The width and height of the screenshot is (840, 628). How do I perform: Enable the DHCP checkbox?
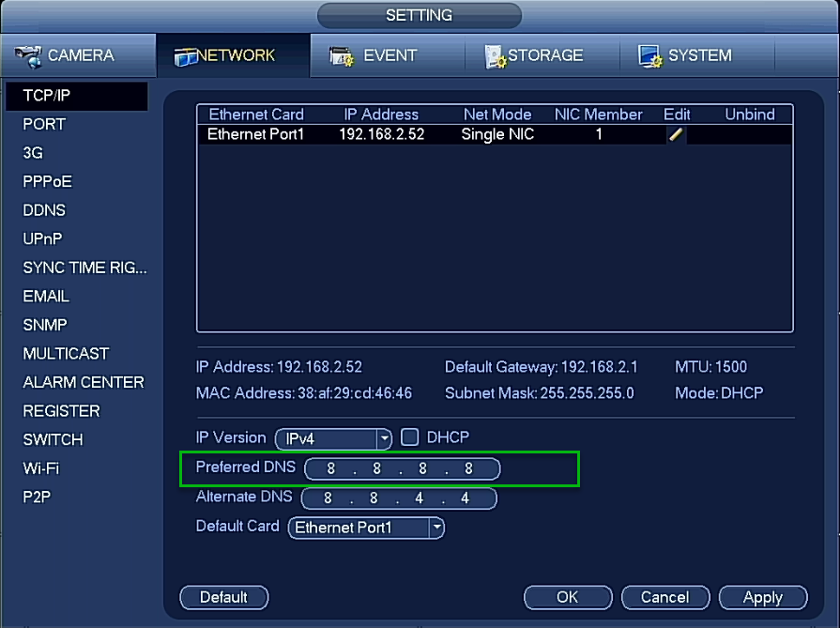(410, 437)
